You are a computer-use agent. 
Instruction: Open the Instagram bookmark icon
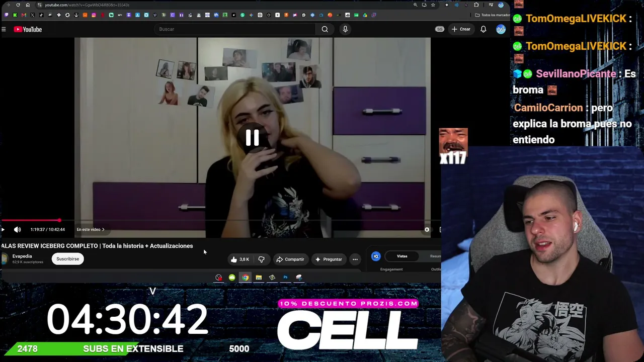(94, 15)
